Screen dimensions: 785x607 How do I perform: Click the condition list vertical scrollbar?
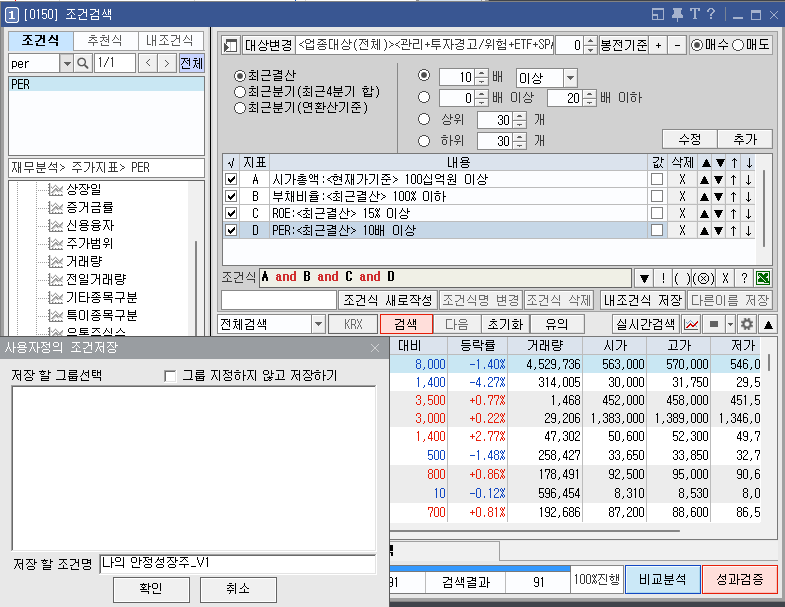(763, 209)
